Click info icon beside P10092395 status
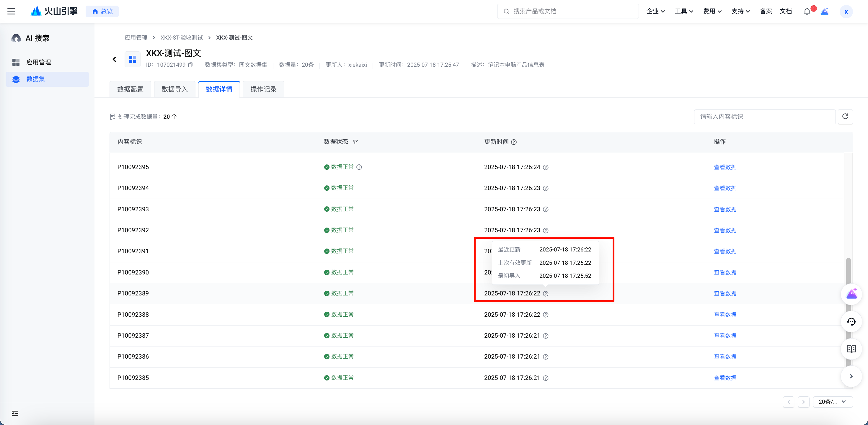868x425 pixels. click(x=359, y=167)
